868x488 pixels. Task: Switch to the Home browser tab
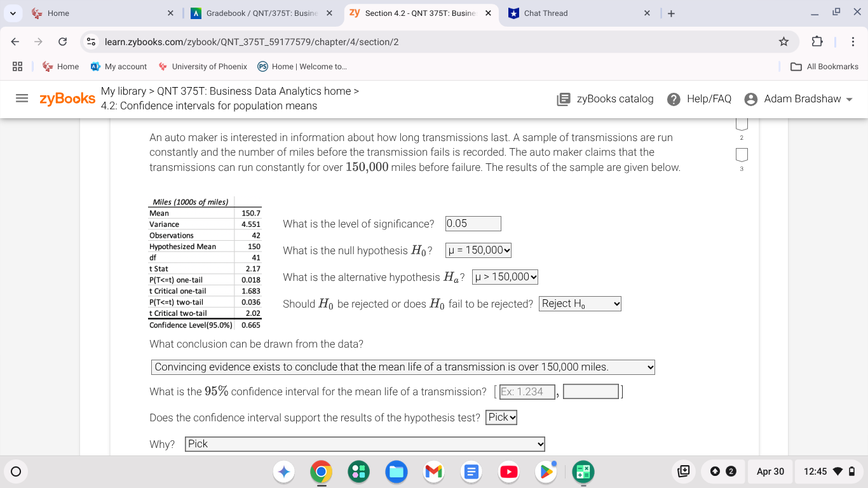[x=103, y=13]
